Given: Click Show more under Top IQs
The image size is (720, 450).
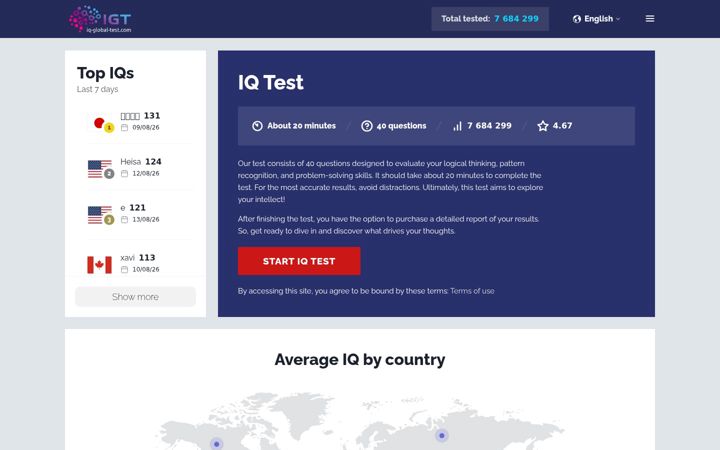Looking at the screenshot, I should [135, 297].
